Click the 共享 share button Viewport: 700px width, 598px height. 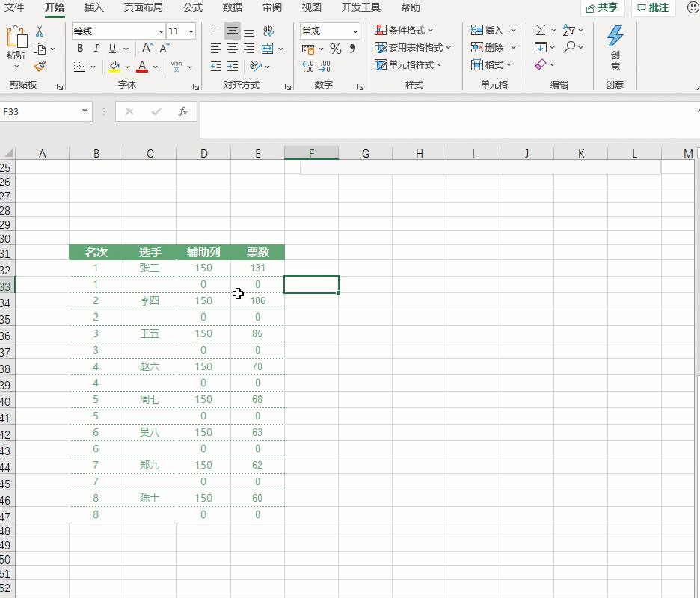(602, 8)
